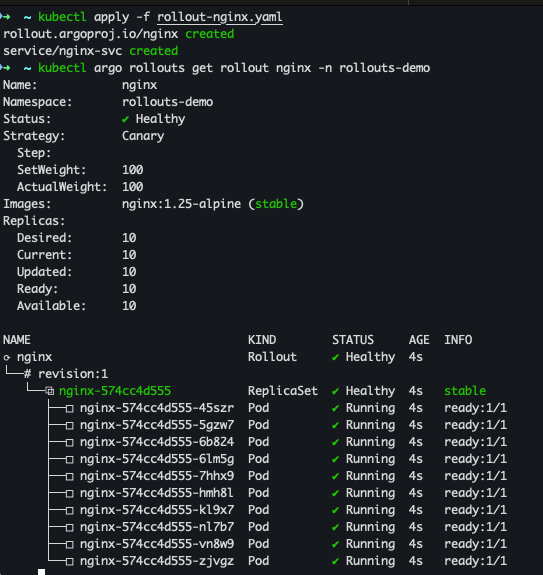Click the white terminal cursor block
This screenshot has width=543, height=575.
[x=41, y=572]
